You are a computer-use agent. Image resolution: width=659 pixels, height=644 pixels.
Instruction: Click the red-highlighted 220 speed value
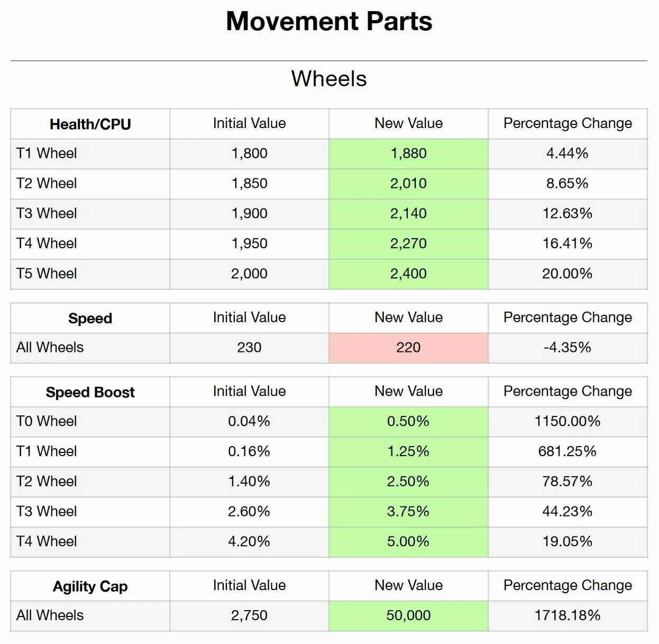click(408, 348)
